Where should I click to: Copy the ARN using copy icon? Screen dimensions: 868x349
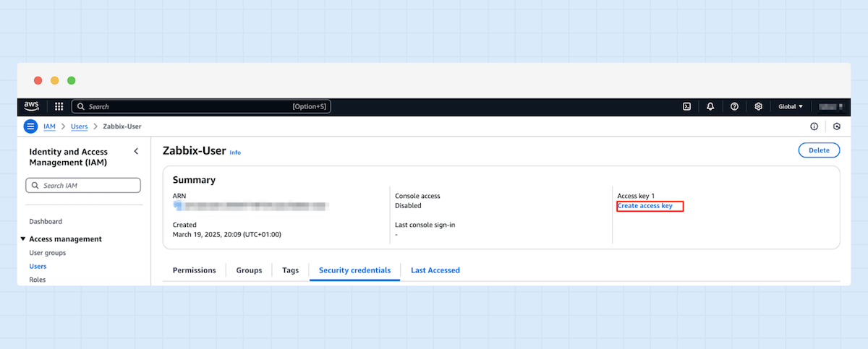(176, 206)
